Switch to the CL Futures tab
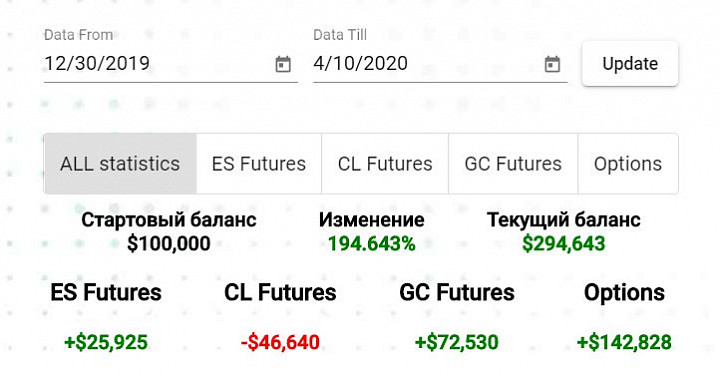 click(385, 164)
